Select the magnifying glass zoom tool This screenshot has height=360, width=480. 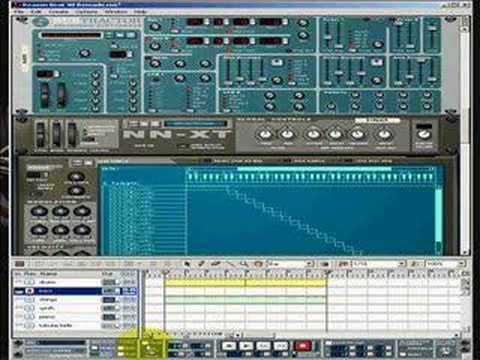244,264
